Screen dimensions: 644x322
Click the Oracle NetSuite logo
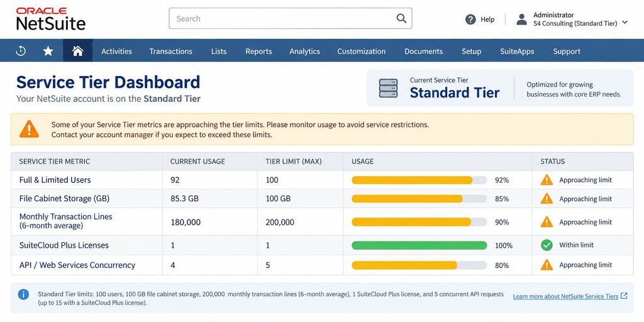point(50,19)
